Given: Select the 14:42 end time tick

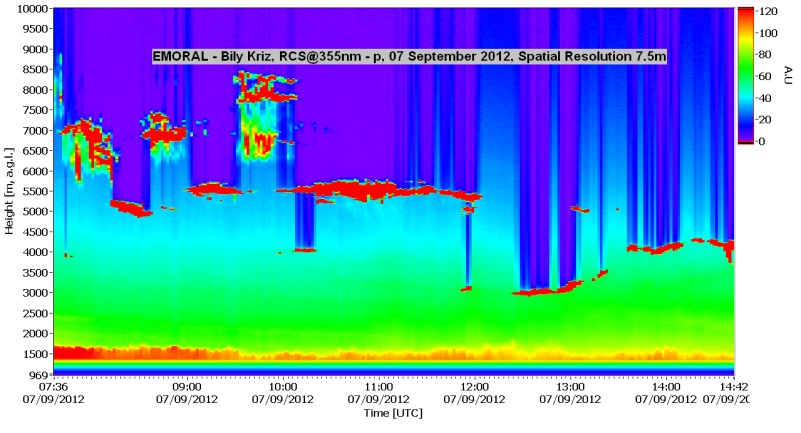Looking at the screenshot, I should [x=733, y=386].
